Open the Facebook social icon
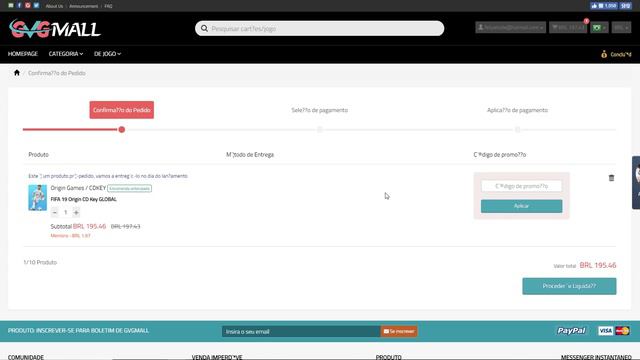The width and height of the screenshot is (640, 360). coord(19,5)
